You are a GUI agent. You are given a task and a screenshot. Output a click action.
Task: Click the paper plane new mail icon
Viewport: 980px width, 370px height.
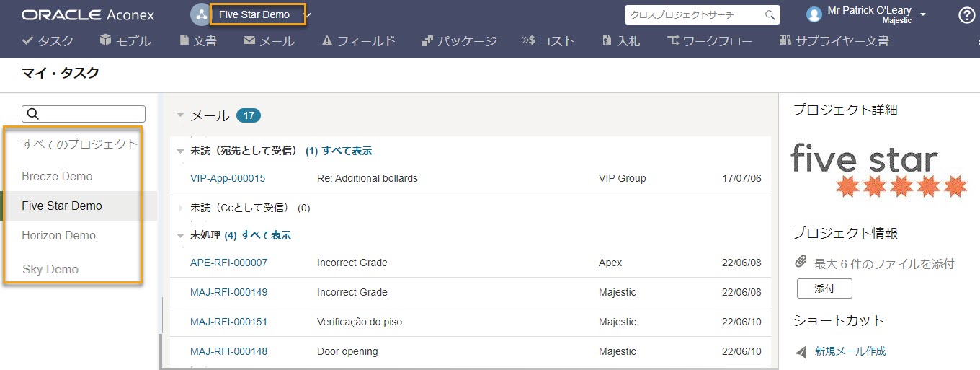pyautogui.click(x=801, y=352)
